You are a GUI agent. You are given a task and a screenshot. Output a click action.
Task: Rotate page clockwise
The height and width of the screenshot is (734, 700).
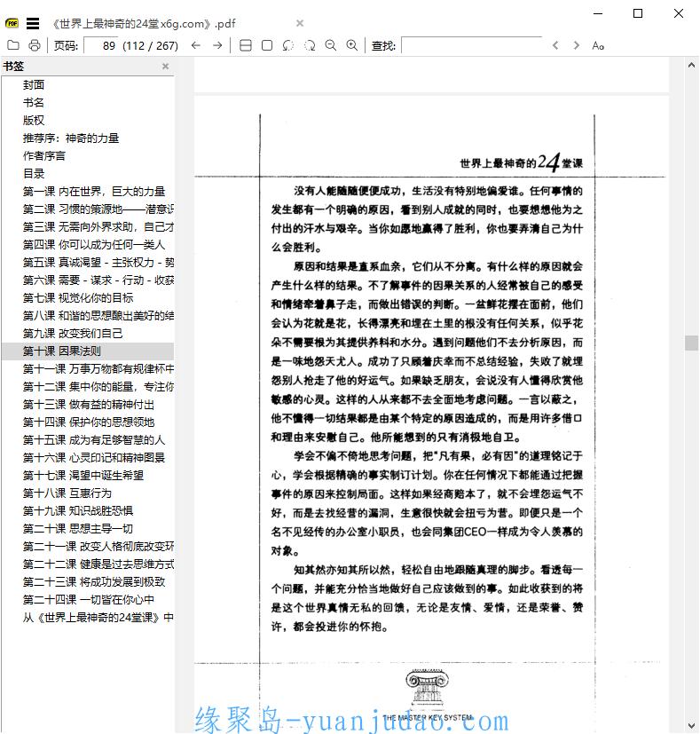click(310, 45)
